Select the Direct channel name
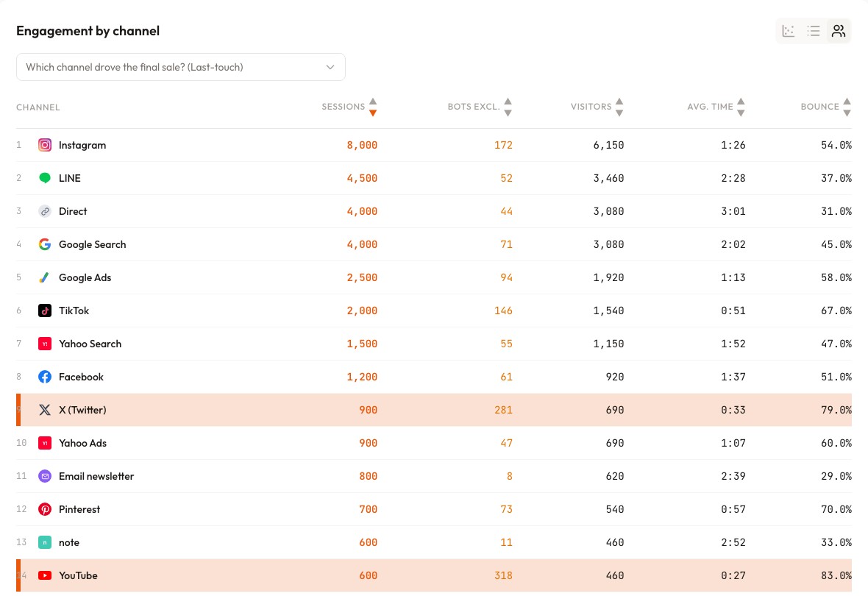The height and width of the screenshot is (596, 868). (x=73, y=211)
